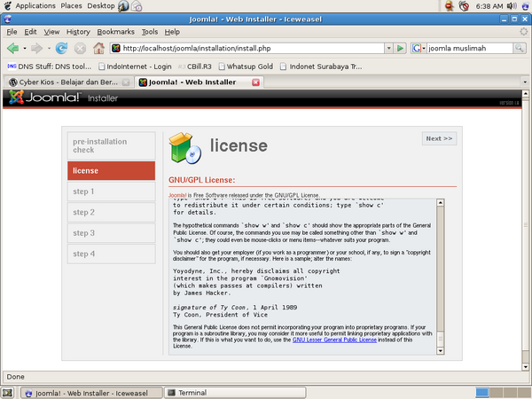Image resolution: width=532 pixels, height=399 pixels.
Task: Open the Whatsup Gold bookmark
Action: pos(246,66)
